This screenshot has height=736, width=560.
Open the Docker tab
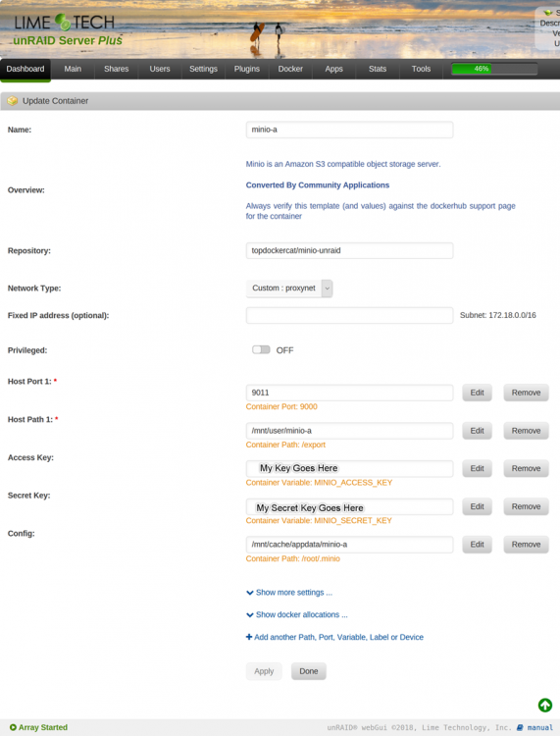290,69
